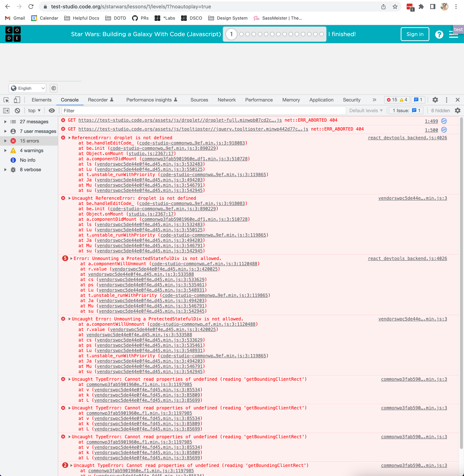The height and width of the screenshot is (476, 464).
Task: Open the help question mark icon
Action: (x=439, y=34)
